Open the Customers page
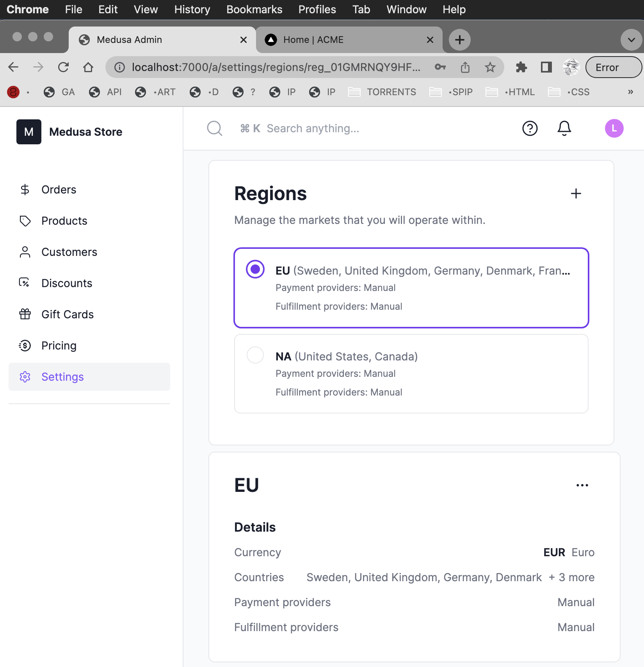The width and height of the screenshot is (644, 667). pyautogui.click(x=69, y=252)
